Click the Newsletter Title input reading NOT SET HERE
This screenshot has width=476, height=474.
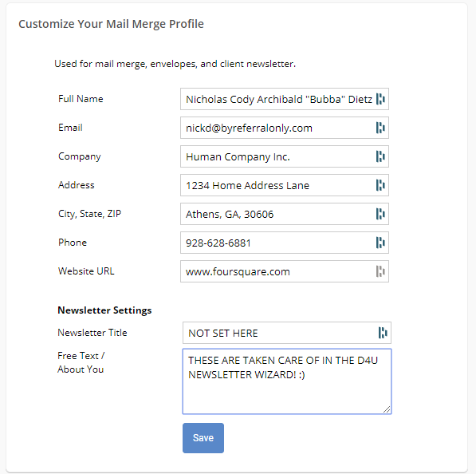287,333
